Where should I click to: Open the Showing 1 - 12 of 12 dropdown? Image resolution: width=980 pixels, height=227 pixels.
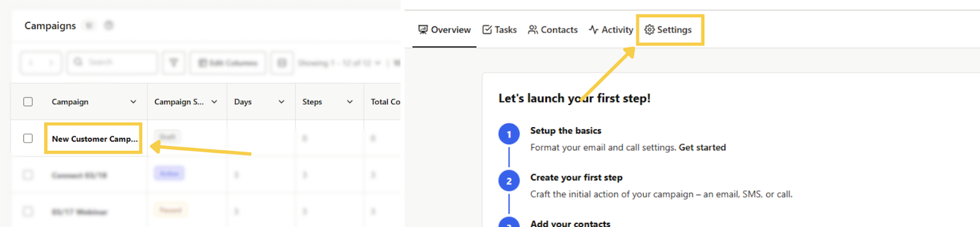[340, 63]
